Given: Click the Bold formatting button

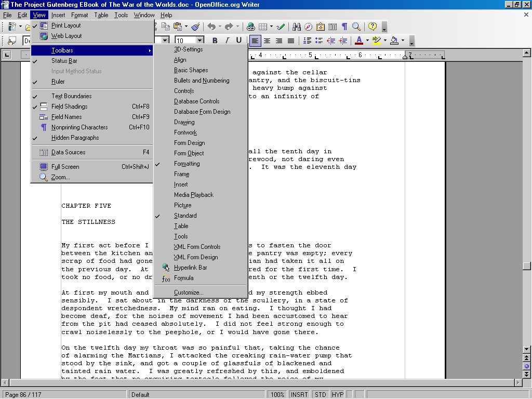Looking at the screenshot, I should 215,41.
